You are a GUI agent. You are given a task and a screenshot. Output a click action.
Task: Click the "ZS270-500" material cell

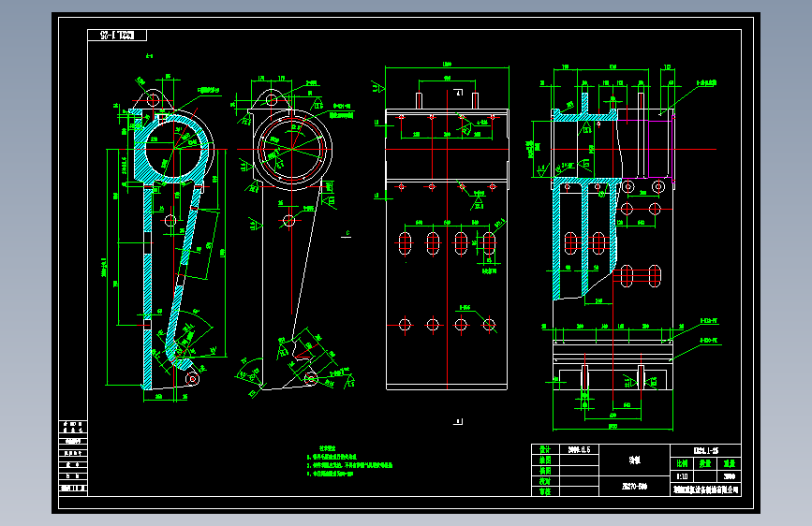[634, 486]
